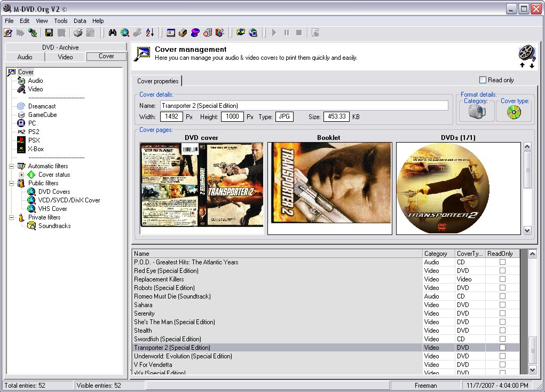The image size is (545, 392).
Task: Check ReadOnly for V For Vendetta row
Action: [502, 365]
